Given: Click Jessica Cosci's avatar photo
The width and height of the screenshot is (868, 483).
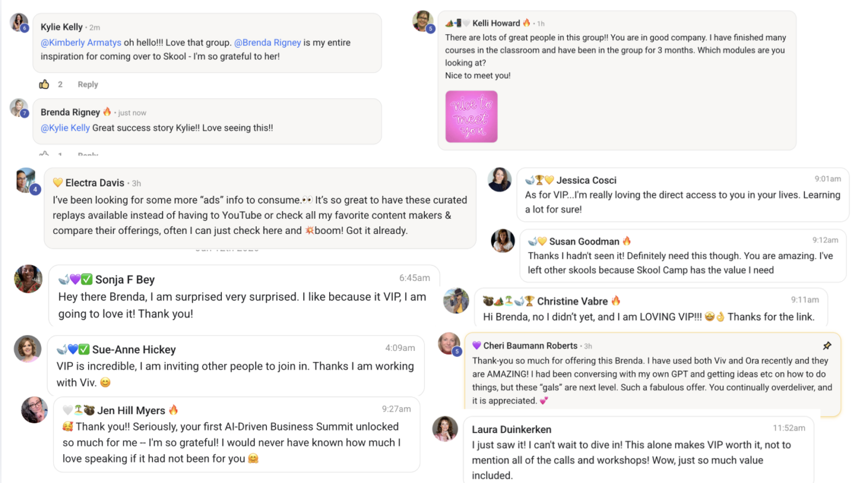Looking at the screenshot, I should 500,180.
